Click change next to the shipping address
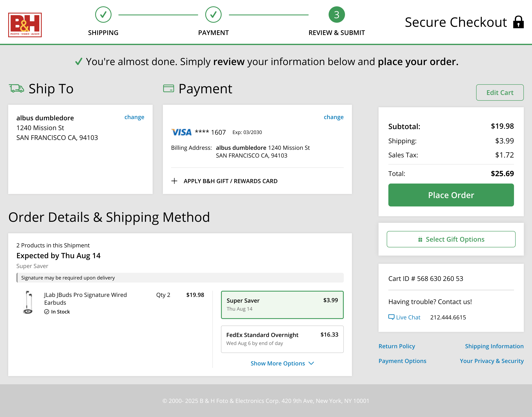This screenshot has height=417, width=532. 134,117
